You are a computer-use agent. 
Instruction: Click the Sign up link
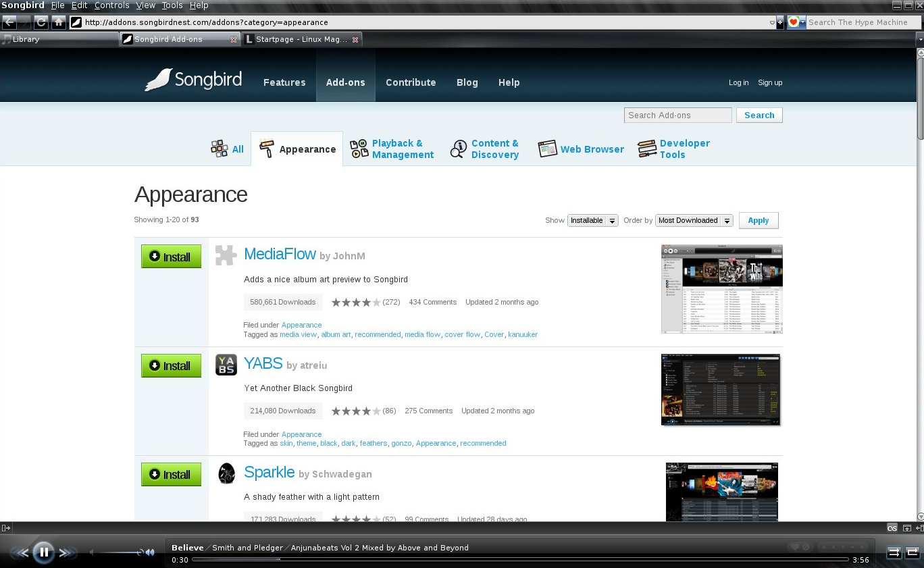(x=770, y=82)
